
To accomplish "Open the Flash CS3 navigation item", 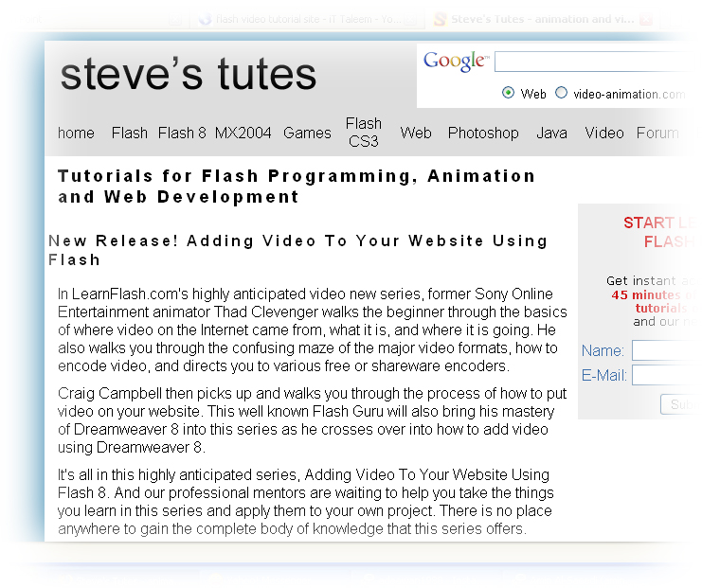I will click(x=364, y=133).
